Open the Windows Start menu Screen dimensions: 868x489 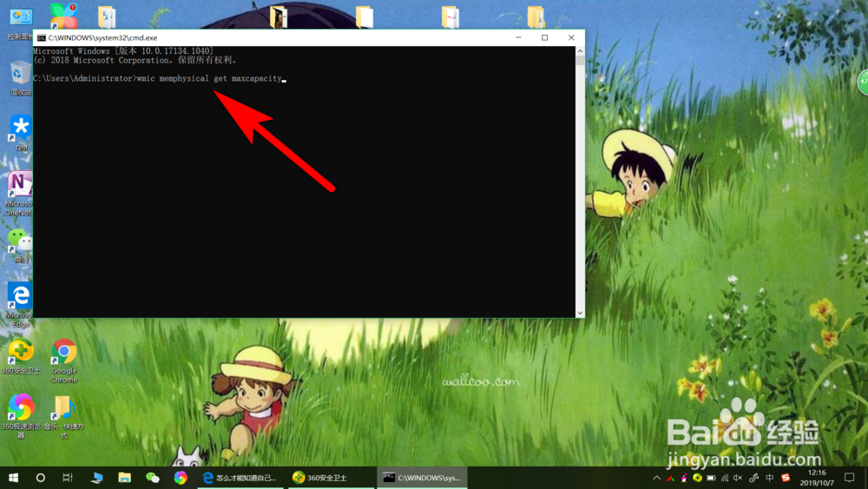click(13, 478)
